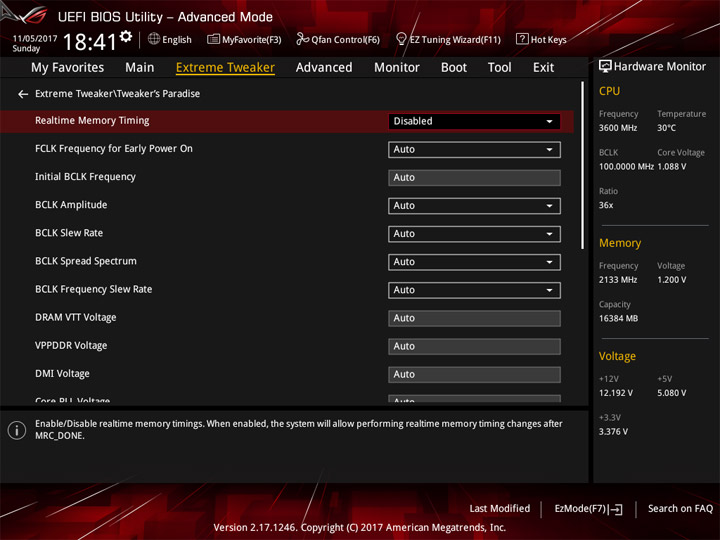Click the FCLK Frequency for Early Power On label
The height and width of the screenshot is (540, 720).
pos(114,149)
